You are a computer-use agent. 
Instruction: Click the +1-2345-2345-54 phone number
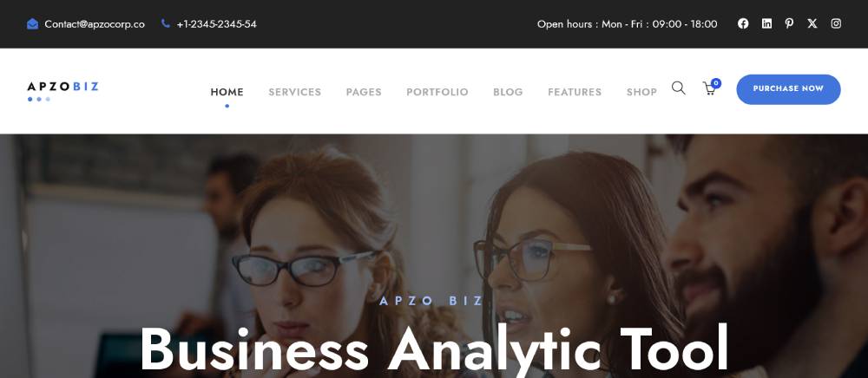pos(216,23)
